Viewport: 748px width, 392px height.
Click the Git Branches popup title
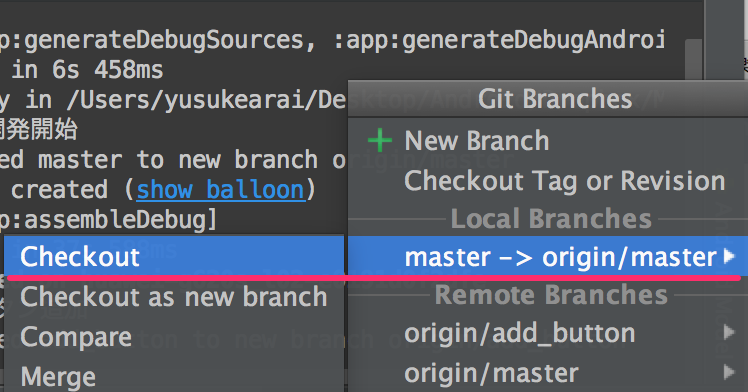tap(555, 99)
